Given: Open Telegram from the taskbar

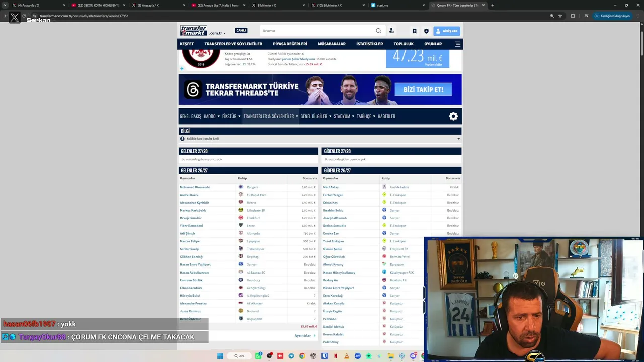Looking at the screenshot, I should [x=291, y=356].
